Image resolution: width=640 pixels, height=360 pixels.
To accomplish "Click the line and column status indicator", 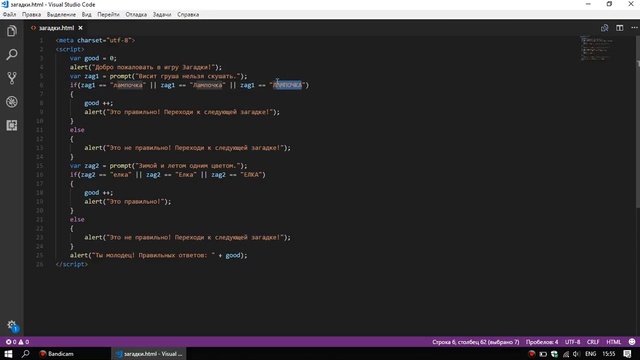I will (476, 342).
